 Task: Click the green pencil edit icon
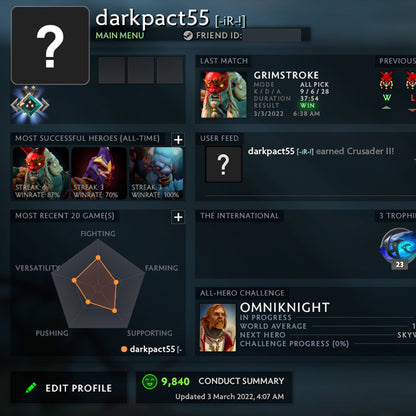(31, 388)
